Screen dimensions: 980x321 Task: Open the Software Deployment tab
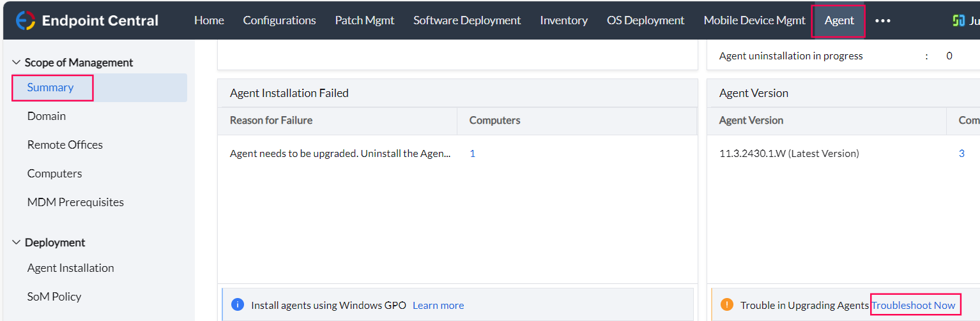pyautogui.click(x=467, y=20)
